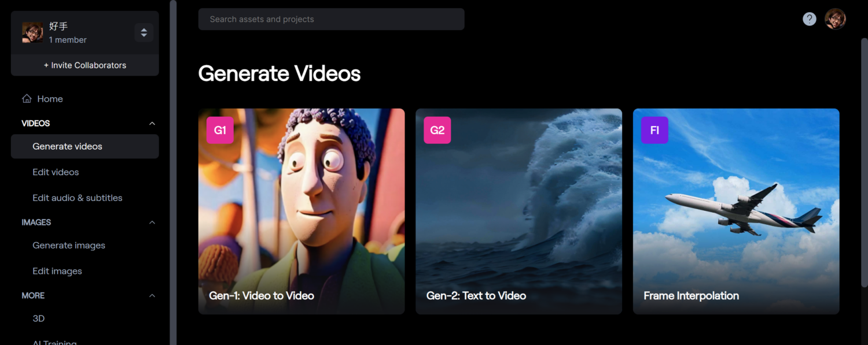Click the G1 badge icon
Screen dimensions: 868x345
tap(220, 130)
